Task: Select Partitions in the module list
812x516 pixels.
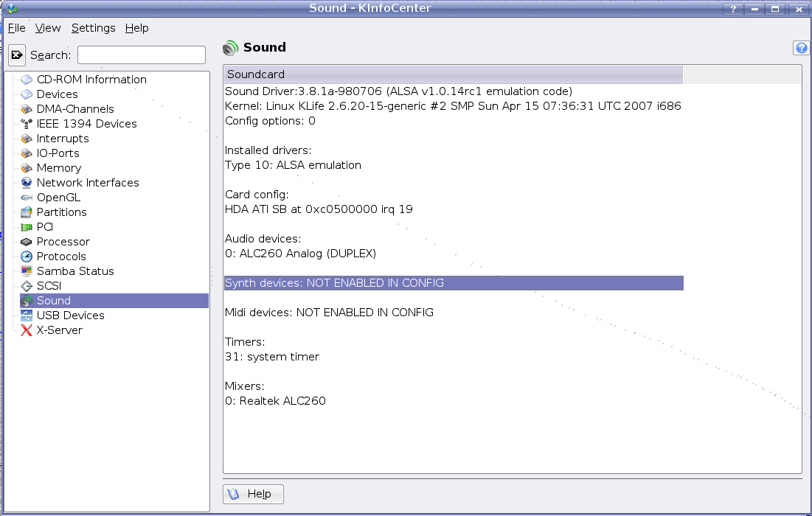Action: tap(61, 212)
